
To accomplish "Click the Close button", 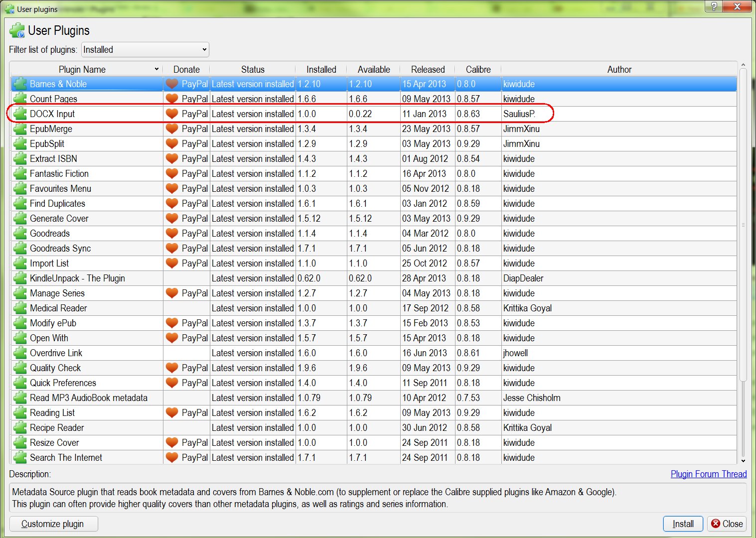I will 727,524.
